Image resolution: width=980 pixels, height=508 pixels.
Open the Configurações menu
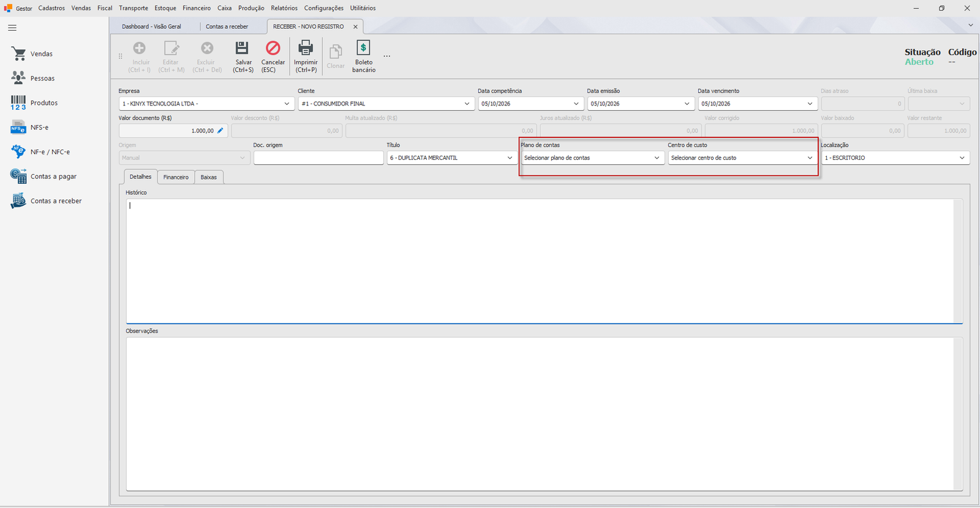coord(324,8)
